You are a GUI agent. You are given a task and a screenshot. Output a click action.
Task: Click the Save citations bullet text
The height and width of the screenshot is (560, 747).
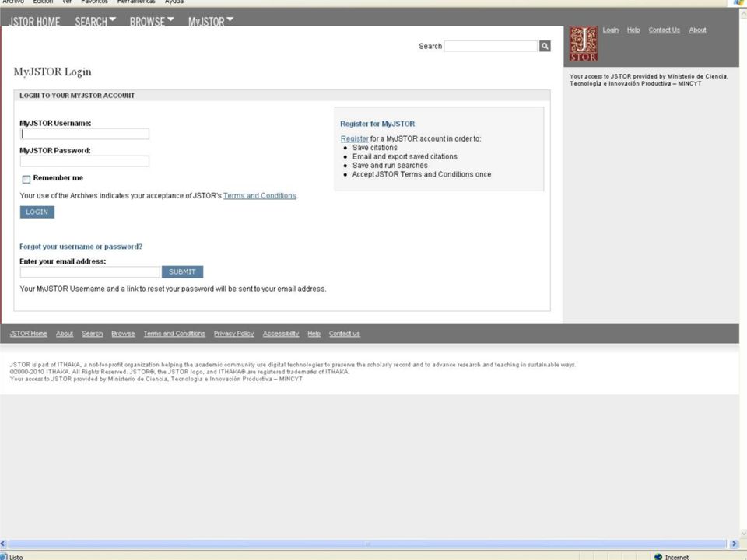375,148
